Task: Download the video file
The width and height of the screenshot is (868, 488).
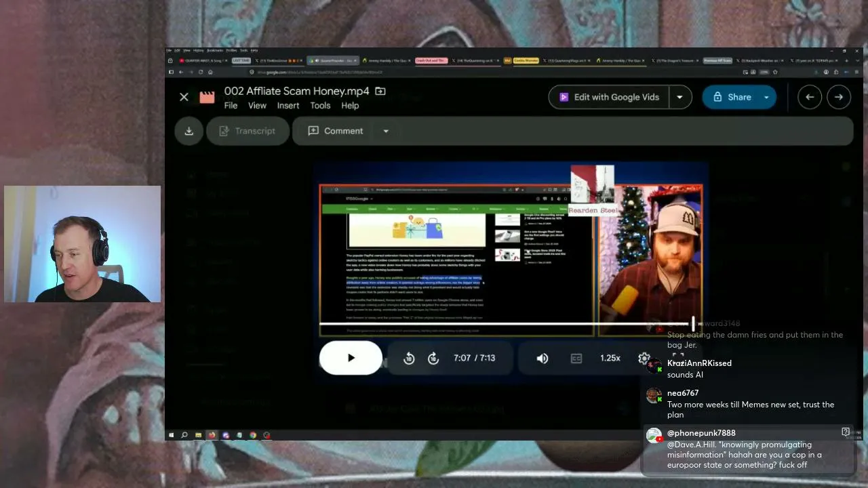Action: click(189, 131)
